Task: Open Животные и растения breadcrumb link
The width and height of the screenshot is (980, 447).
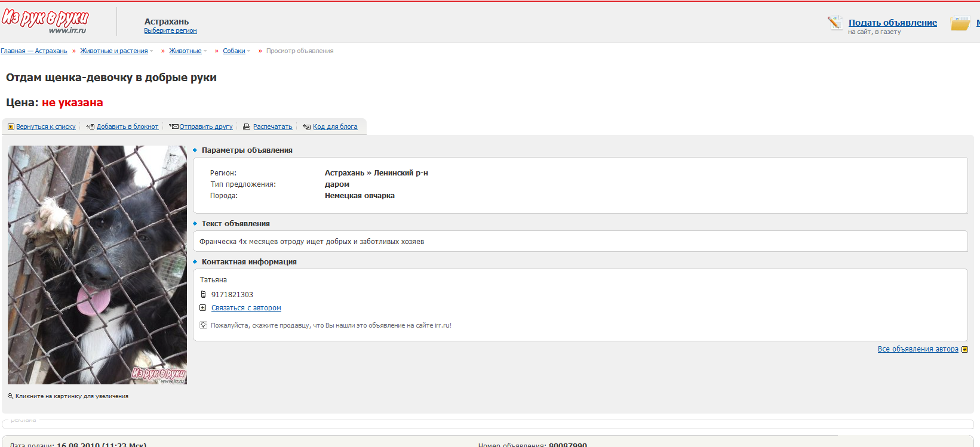Action: click(x=114, y=51)
